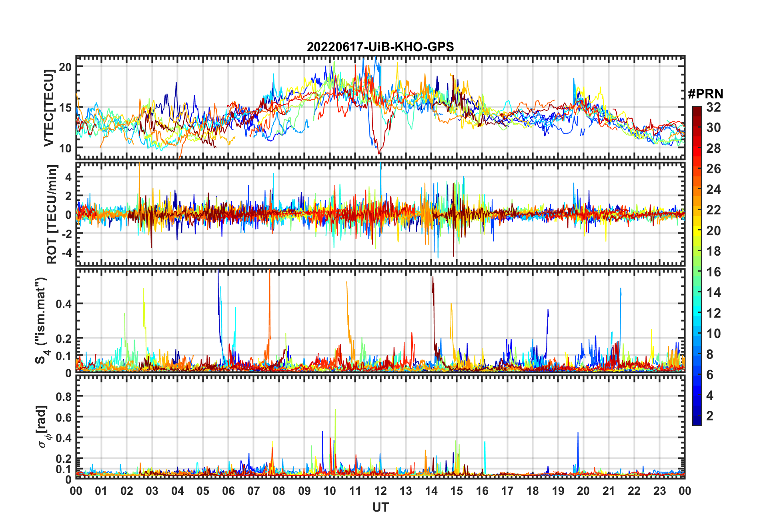Click the plot title 20220617-UiB-KHO-GPS
Image resolution: width=761 pixels, height=532 pixels.
380,47
